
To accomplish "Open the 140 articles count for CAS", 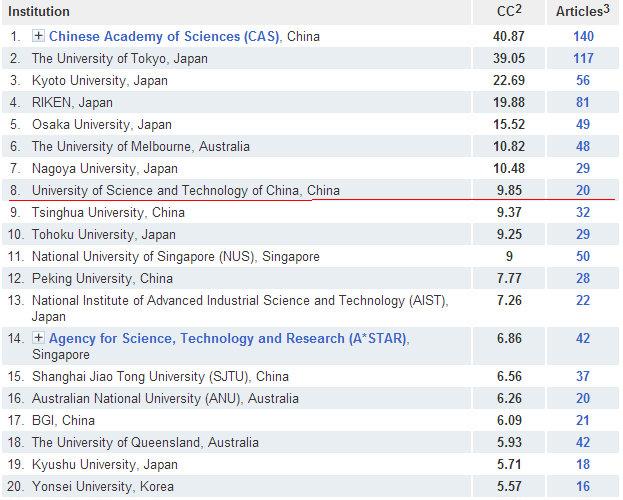I will [x=582, y=36].
